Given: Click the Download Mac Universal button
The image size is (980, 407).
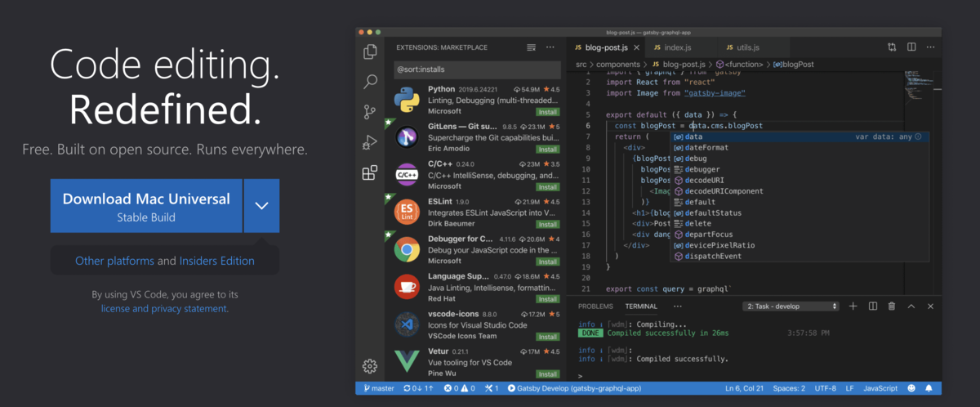Looking at the screenshot, I should 146,206.
